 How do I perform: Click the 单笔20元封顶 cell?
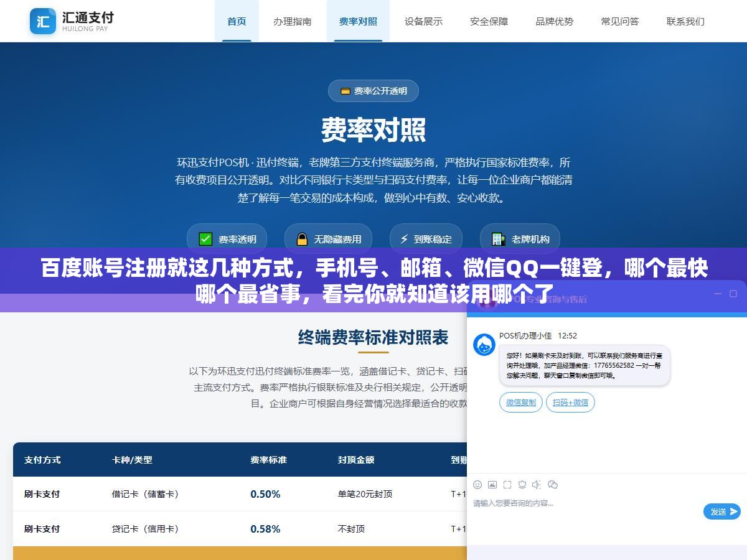(365, 494)
